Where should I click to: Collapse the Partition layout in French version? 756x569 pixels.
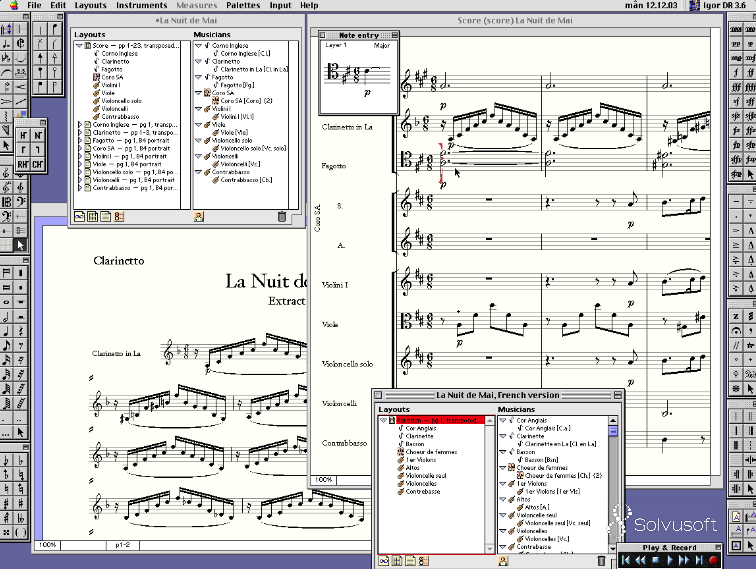point(383,420)
